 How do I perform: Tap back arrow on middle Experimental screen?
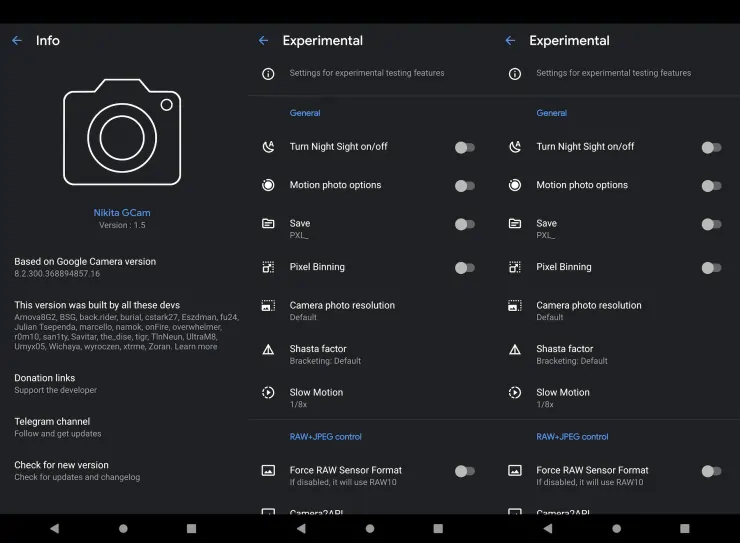[x=263, y=41]
